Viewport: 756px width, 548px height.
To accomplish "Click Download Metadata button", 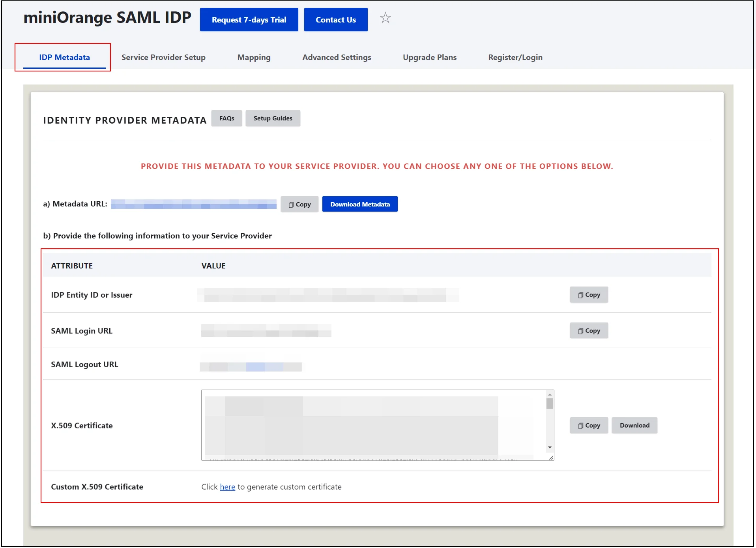I will click(x=360, y=204).
